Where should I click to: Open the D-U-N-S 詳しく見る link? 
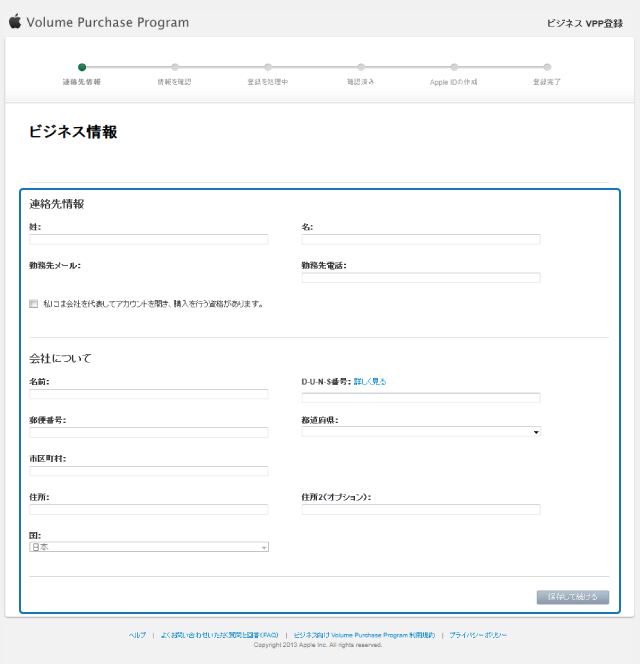point(370,381)
